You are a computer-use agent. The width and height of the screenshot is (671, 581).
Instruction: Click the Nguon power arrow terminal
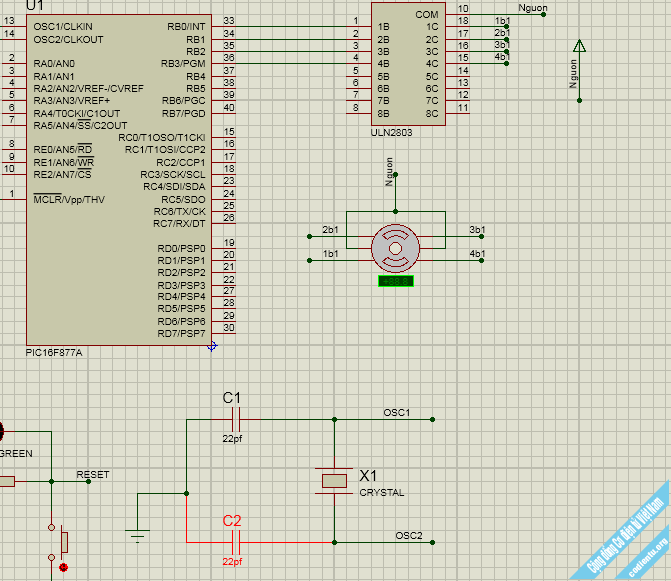coord(579,47)
